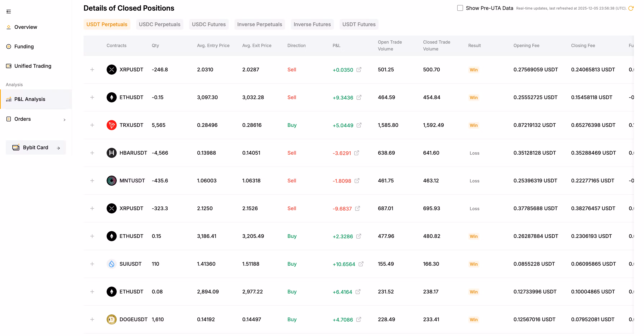Click the refresh icon beside the timestamp
The height and width of the screenshot is (336, 644).
click(631, 8)
